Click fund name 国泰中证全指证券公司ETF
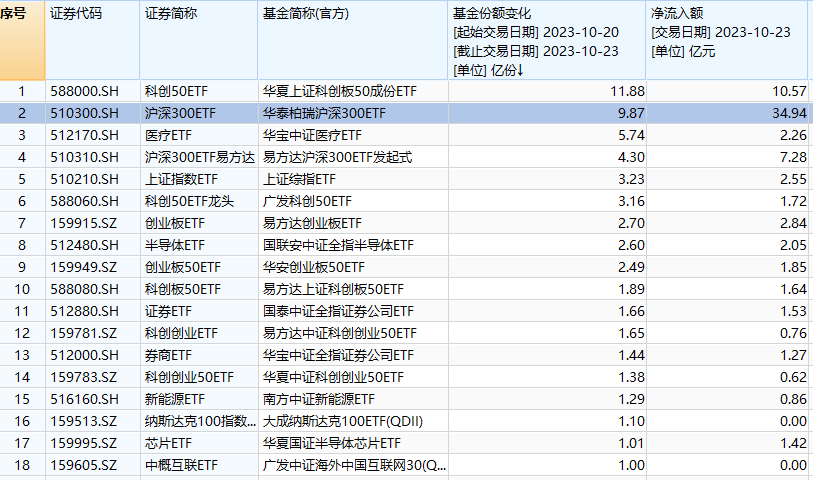Screen dimensions: 813x480 click(338, 312)
